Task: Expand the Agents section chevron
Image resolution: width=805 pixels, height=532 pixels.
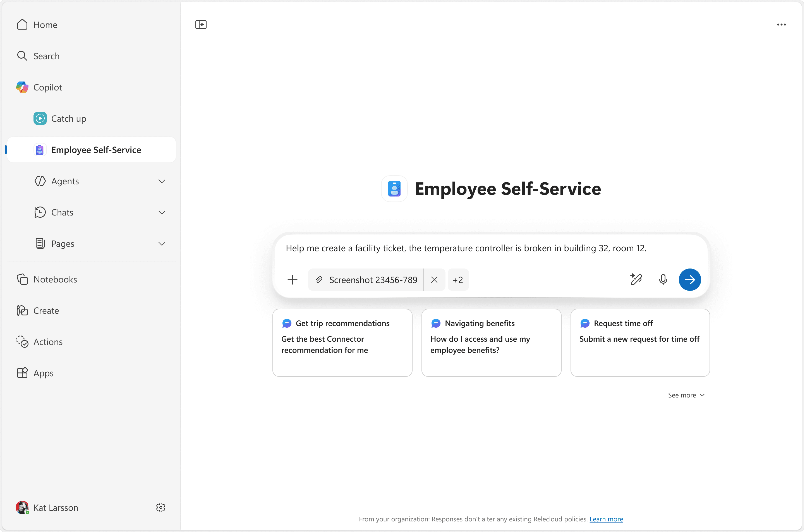Action: coord(162,181)
